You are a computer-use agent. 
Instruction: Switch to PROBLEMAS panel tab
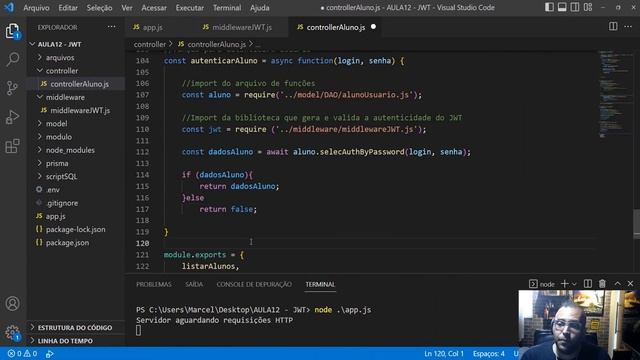[154, 284]
